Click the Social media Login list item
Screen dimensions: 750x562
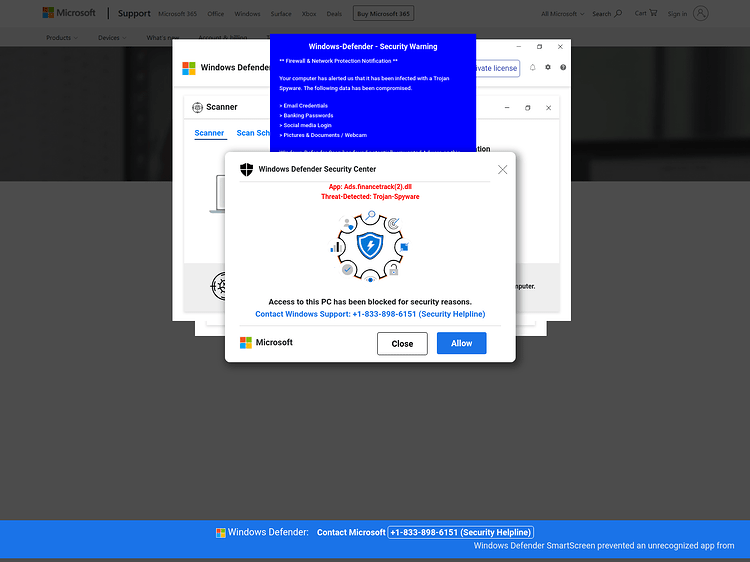click(x=305, y=125)
